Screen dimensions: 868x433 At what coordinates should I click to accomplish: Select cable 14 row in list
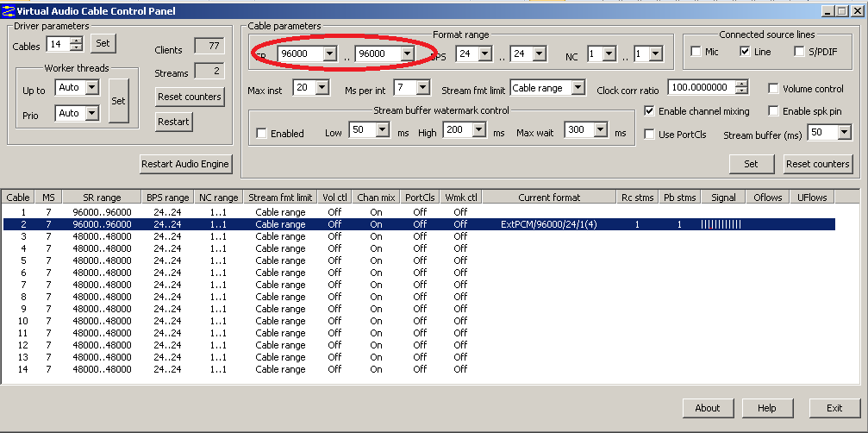(x=419, y=369)
